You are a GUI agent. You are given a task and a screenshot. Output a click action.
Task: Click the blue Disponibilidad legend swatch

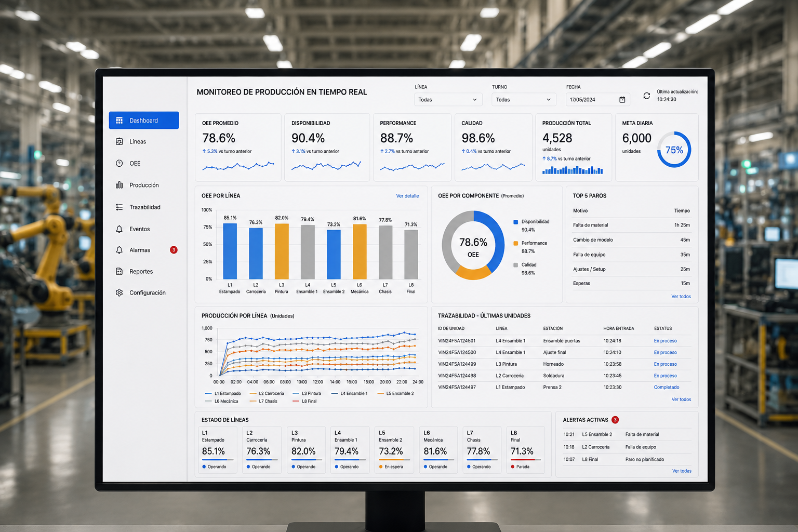point(516,222)
